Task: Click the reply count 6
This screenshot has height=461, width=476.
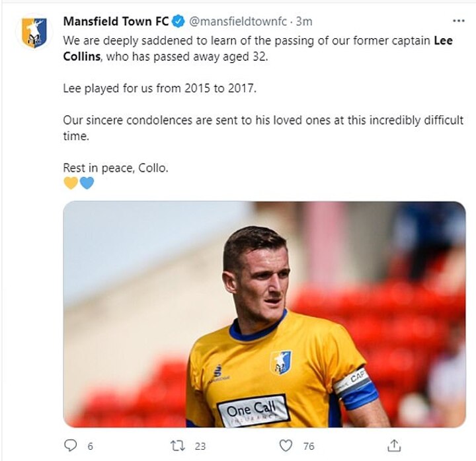Action: click(90, 446)
